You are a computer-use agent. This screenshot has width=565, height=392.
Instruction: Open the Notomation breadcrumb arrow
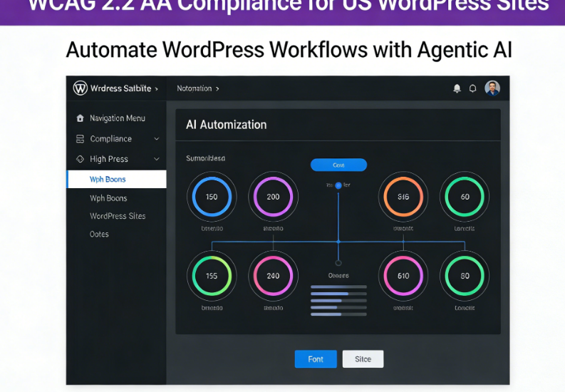click(x=217, y=88)
